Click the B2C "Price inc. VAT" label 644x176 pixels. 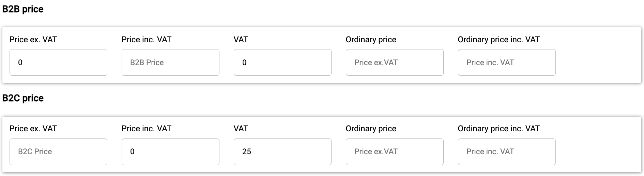pos(146,129)
